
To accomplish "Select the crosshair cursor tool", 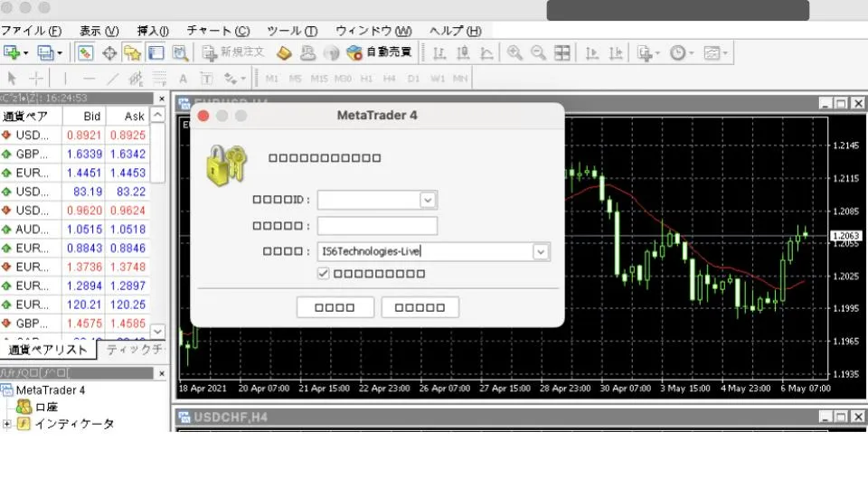I will [x=37, y=79].
